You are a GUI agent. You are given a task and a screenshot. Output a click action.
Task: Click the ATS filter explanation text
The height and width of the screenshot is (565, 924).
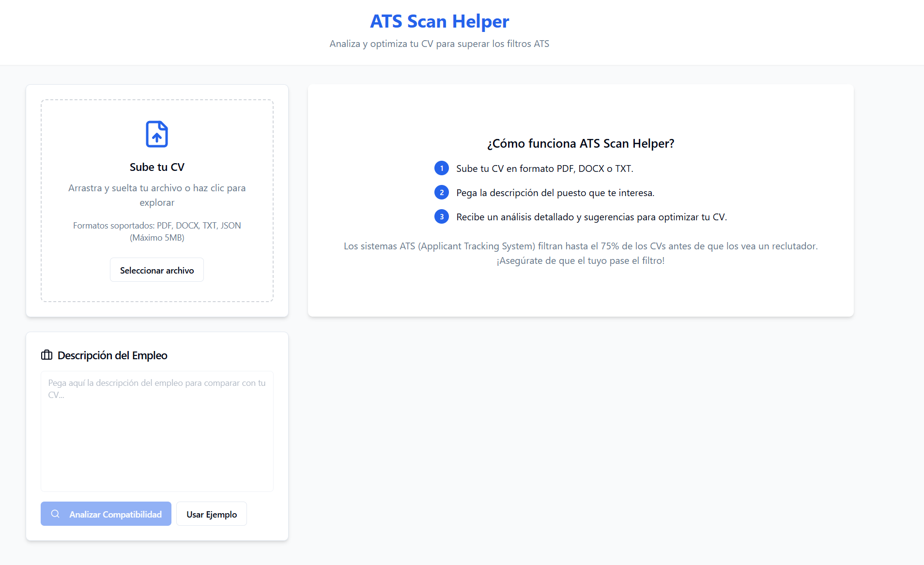click(580, 253)
